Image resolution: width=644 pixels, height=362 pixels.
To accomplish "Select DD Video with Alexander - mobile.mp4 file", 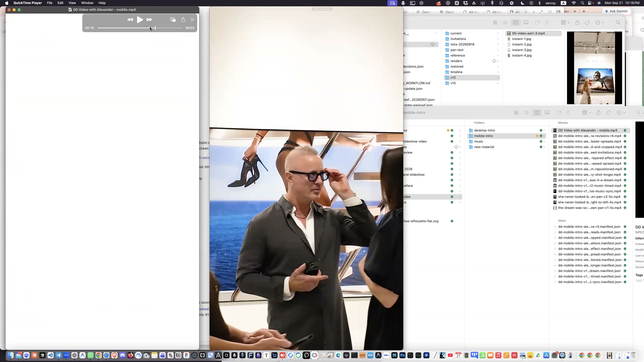I will coord(591,130).
